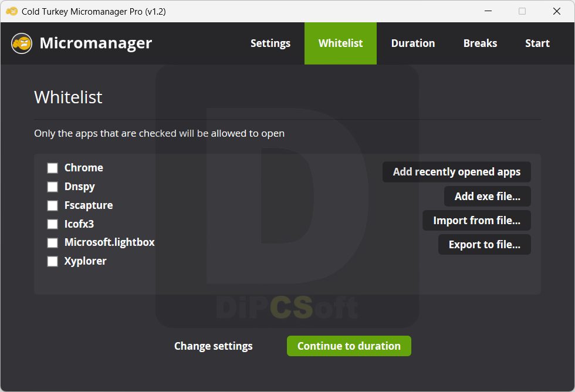Click the Chrome app name
Viewport: 575px width, 392px height.
coord(83,168)
